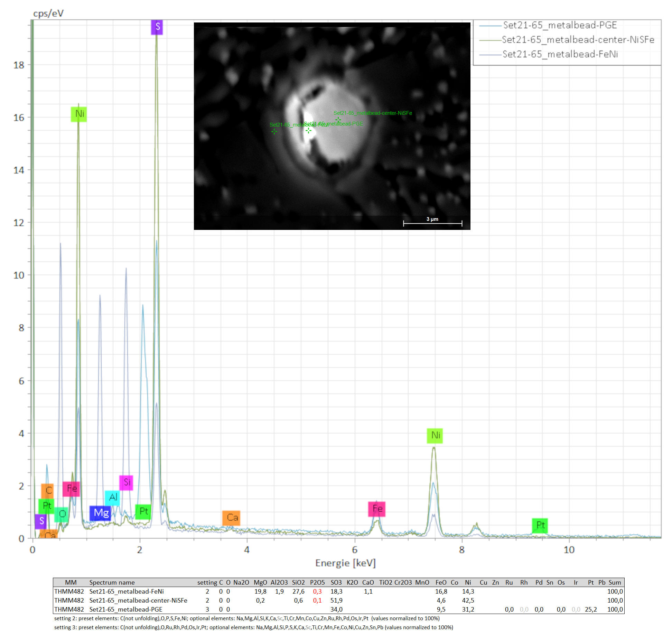
Task: Click the pink Fe label near 6.4 keV
Action: pyautogui.click(x=377, y=509)
